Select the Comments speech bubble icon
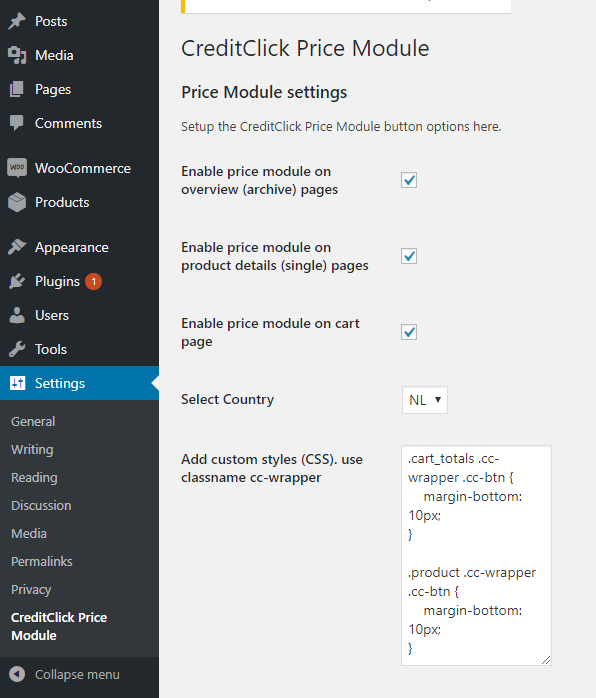The image size is (596, 698). pyautogui.click(x=17, y=123)
